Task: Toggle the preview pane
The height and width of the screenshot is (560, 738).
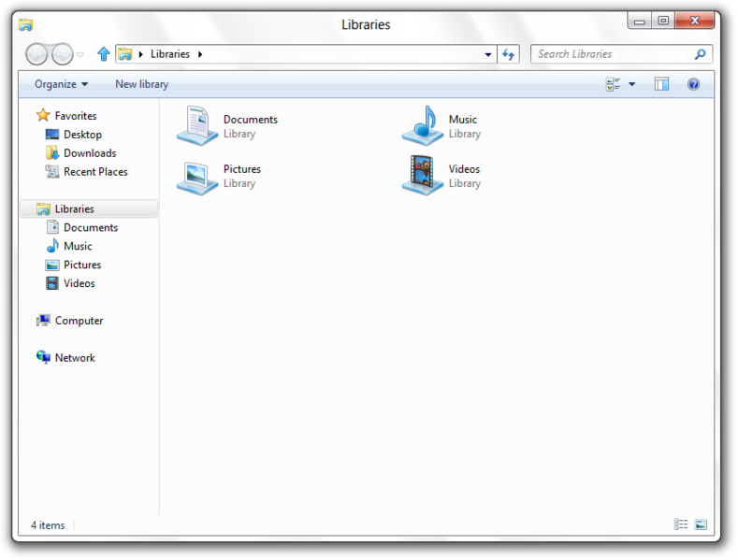Action: pos(661,84)
